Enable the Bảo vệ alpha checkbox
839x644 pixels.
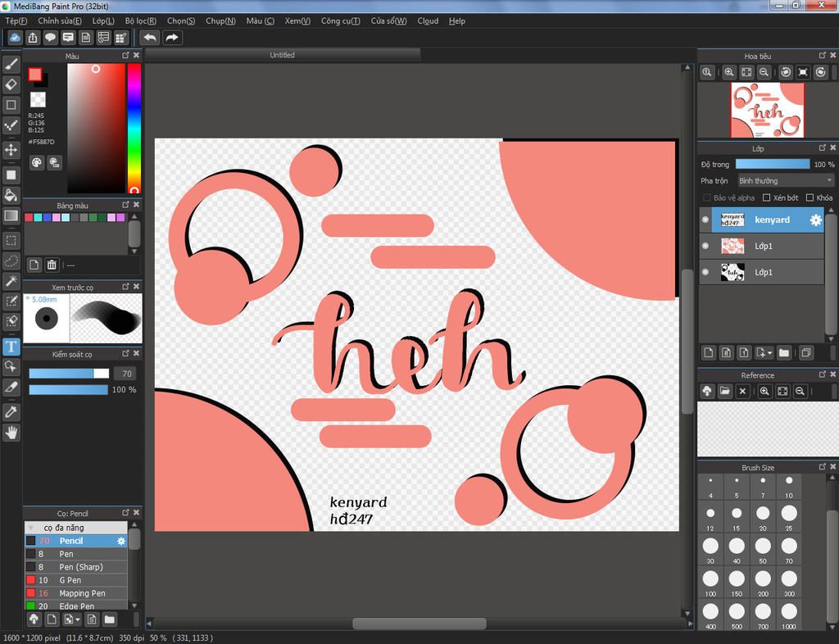pos(706,198)
